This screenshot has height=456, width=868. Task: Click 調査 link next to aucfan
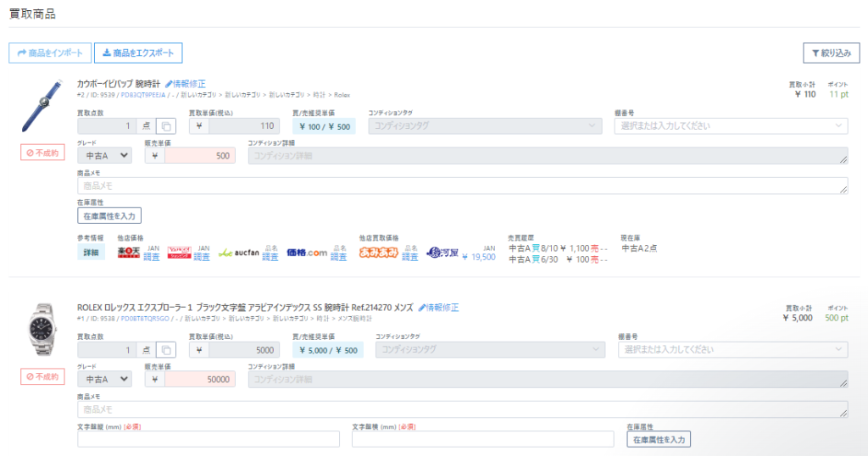click(270, 258)
